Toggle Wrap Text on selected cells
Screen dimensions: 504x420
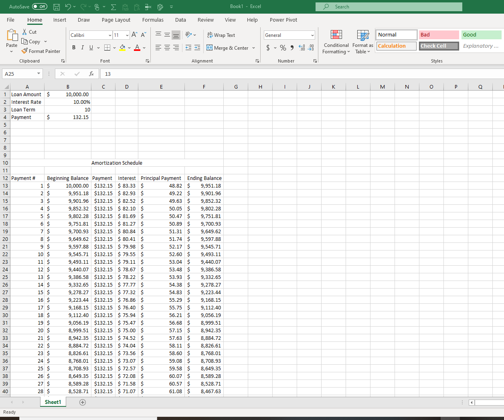coord(221,35)
